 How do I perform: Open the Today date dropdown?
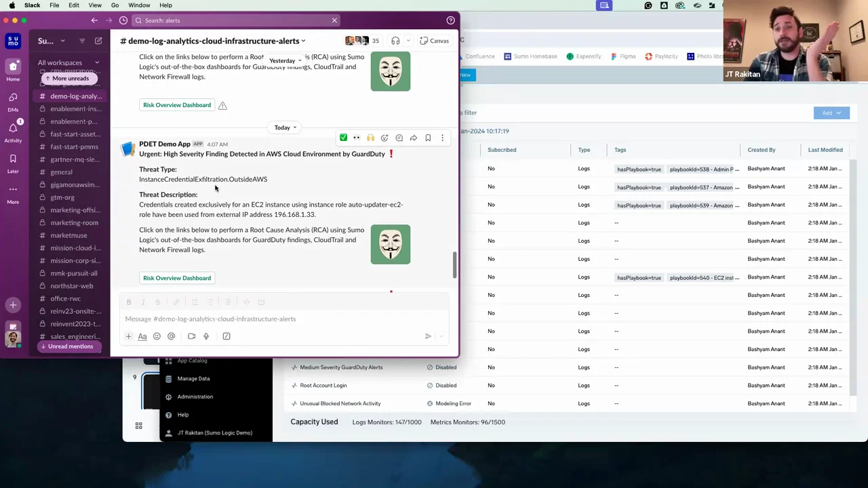pos(285,127)
